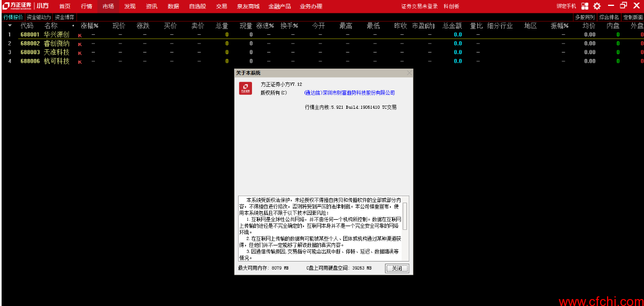Sort by the 市盈(动) column header
Screen dimensions: 644x306
click(424, 26)
